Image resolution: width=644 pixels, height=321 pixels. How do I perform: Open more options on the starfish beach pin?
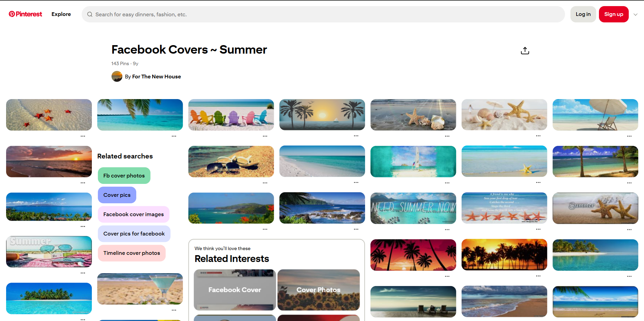coord(83,136)
